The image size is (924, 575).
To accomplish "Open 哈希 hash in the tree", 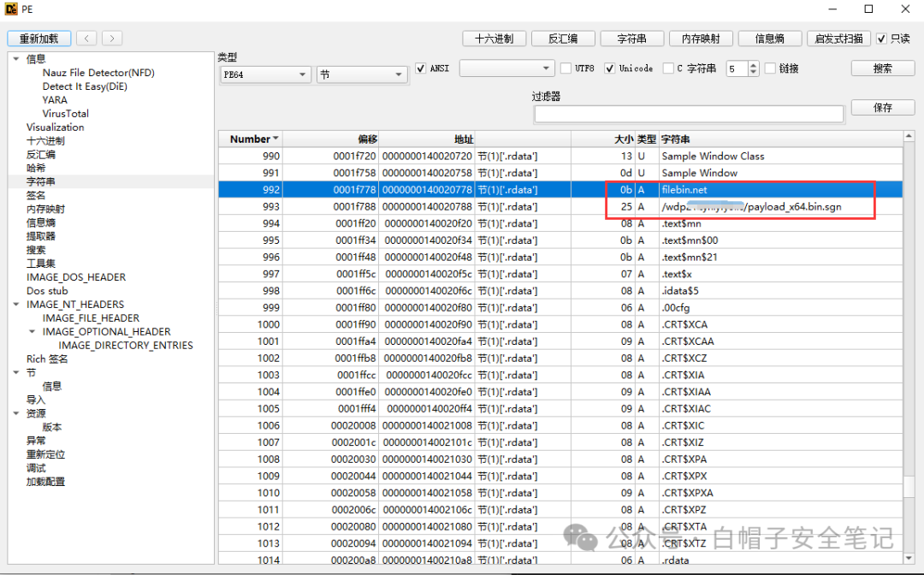I will coord(36,168).
